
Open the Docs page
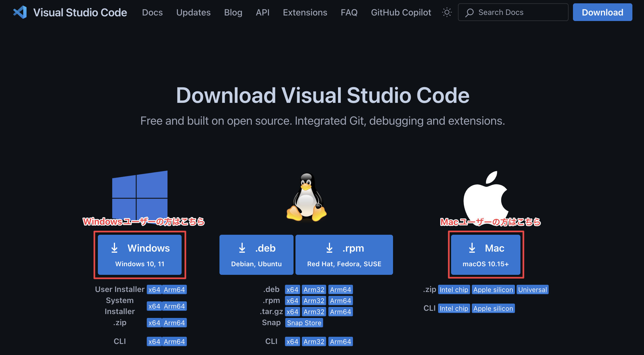tap(152, 12)
